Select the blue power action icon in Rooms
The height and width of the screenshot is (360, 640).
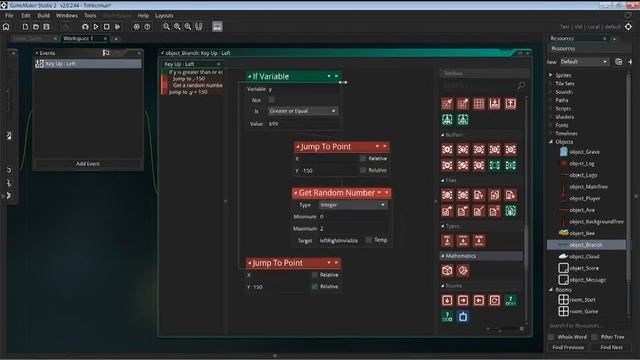(x=463, y=317)
